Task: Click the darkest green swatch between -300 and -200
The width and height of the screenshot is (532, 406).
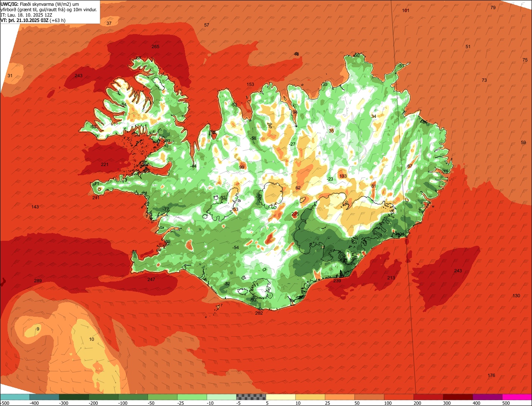Action: (74, 397)
